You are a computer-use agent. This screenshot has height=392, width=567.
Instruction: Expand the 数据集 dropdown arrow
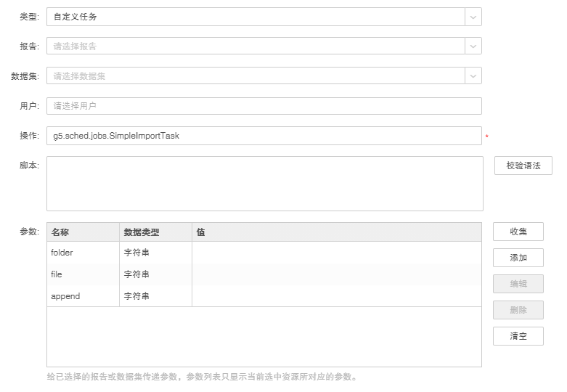click(473, 76)
